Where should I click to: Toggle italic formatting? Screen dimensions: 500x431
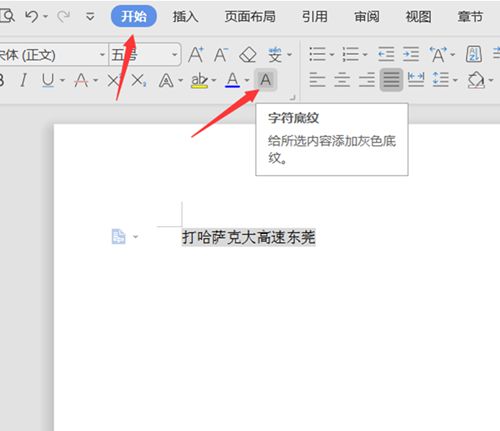pyautogui.click(x=23, y=80)
